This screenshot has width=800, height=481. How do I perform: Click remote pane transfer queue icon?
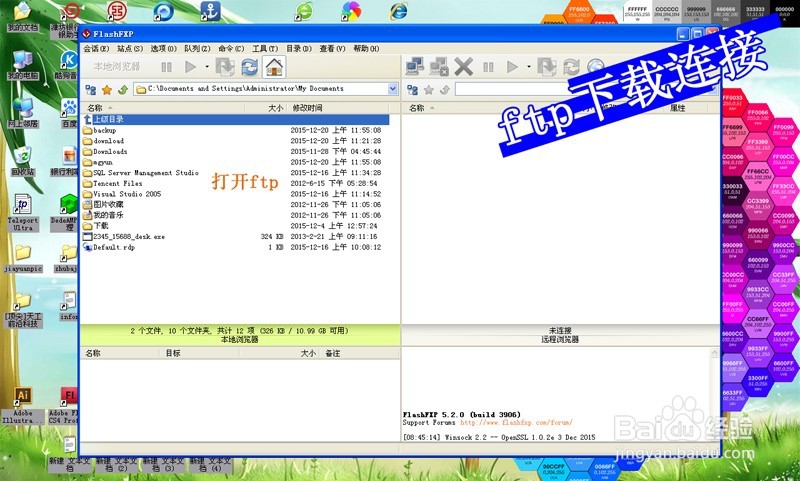click(x=546, y=67)
